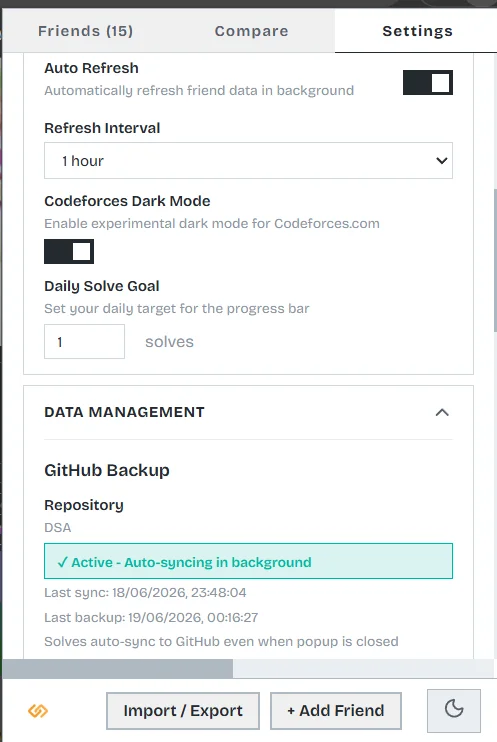Click the vertical scrollbar thumb
497x742 pixels.
tap(495, 260)
